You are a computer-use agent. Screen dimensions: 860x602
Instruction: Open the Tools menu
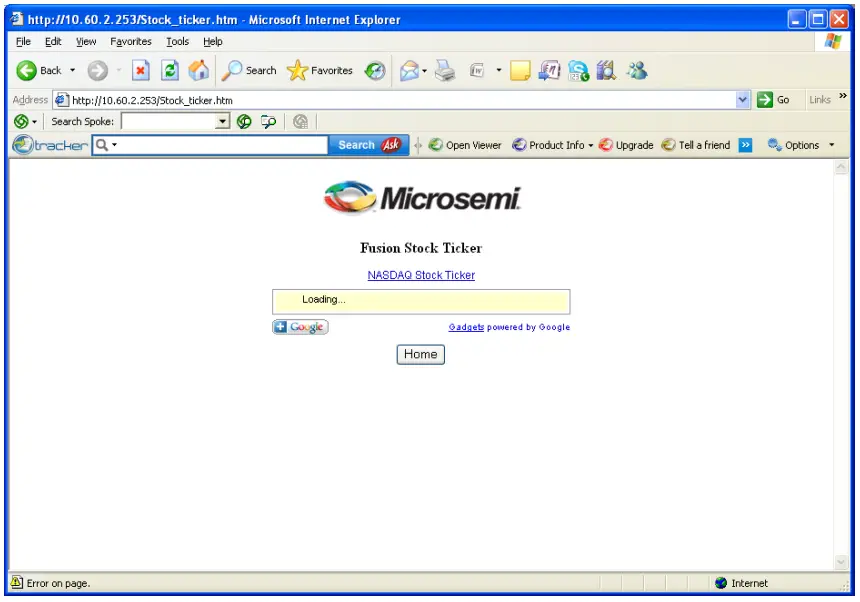pyautogui.click(x=177, y=42)
